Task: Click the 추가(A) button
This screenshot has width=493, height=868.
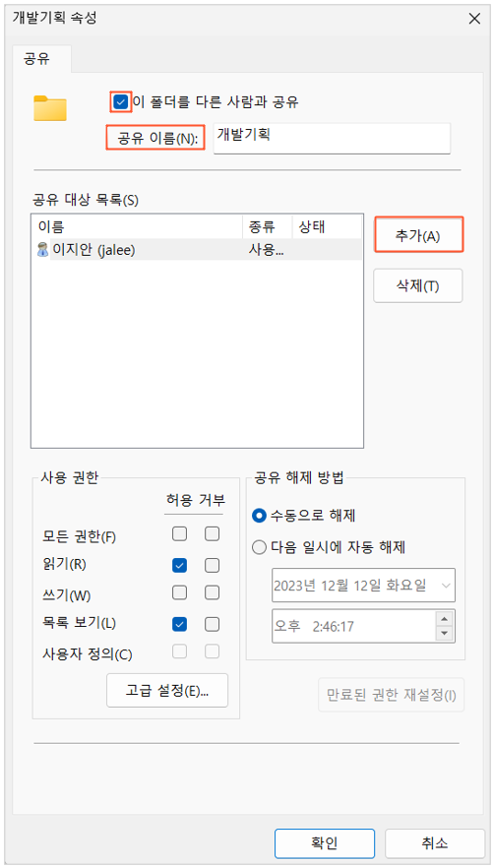Action: pyautogui.click(x=418, y=235)
